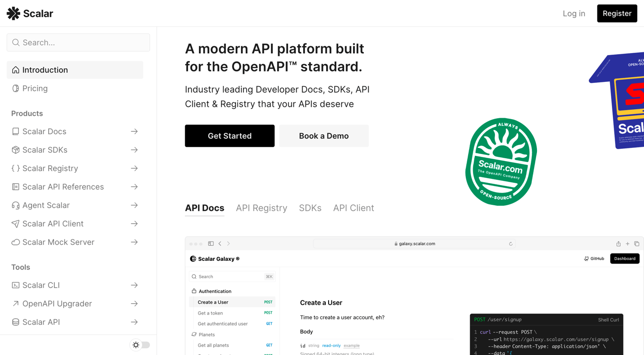Select the database icon next to Scalar API
This screenshot has width=644, height=355.
16,322
